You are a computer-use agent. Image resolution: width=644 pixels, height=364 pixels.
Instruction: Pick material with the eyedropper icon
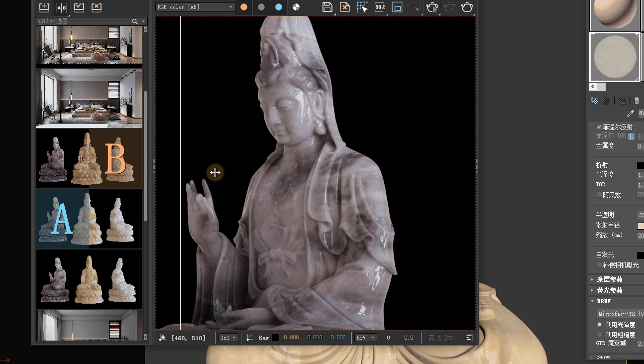631,114
